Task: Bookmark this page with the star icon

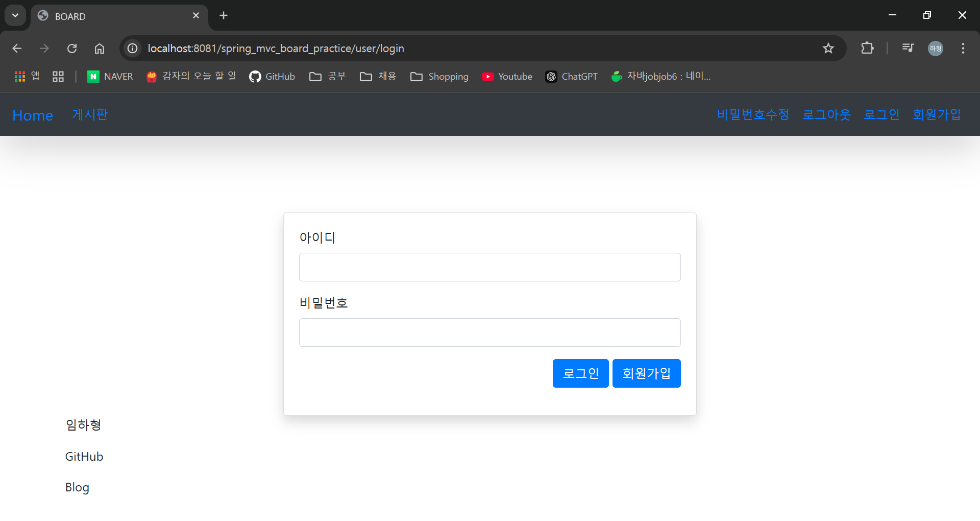Action: [x=828, y=49]
